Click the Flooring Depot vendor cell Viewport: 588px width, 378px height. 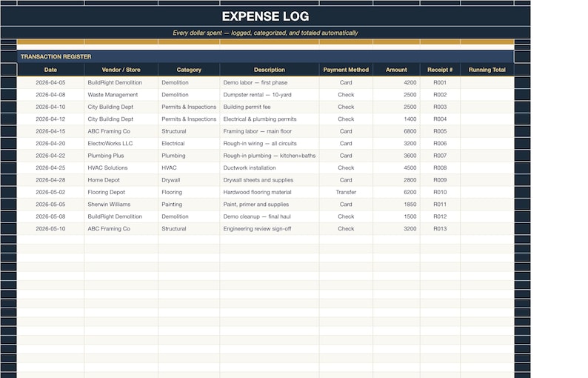(121, 192)
